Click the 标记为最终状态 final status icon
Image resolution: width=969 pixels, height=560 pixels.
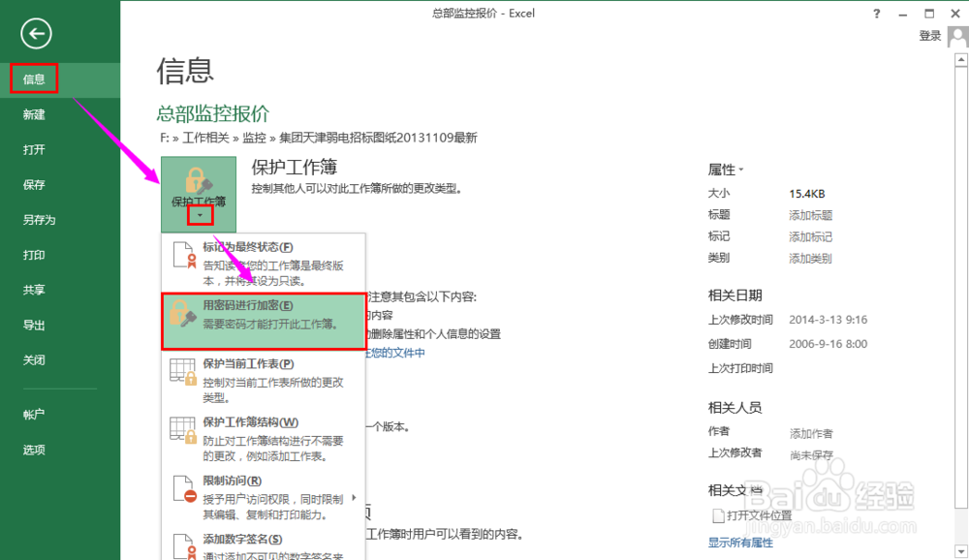(182, 255)
